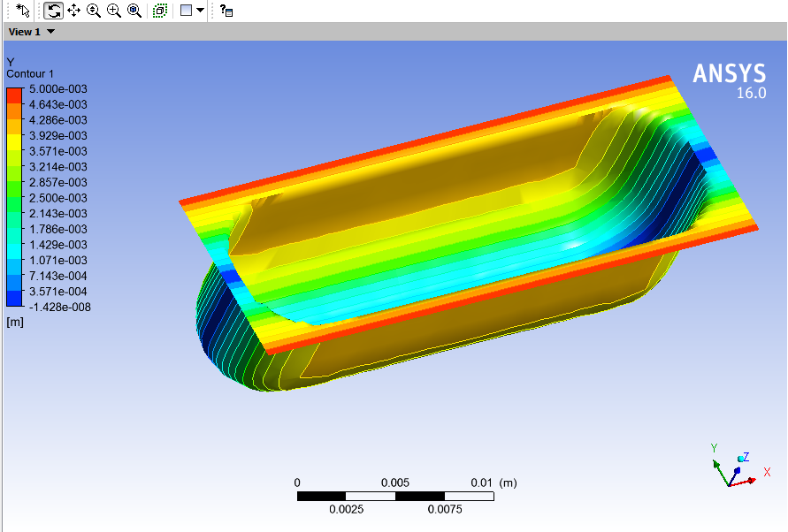This screenshot has width=788, height=532.
Task: Select the Zoom tool
Action: pyautogui.click(x=93, y=11)
